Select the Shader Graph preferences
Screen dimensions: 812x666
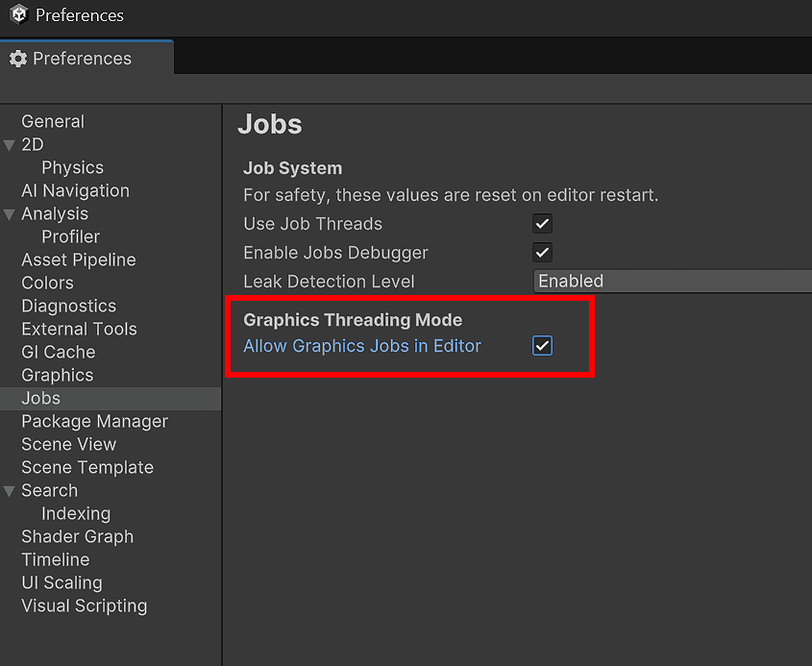coord(77,536)
